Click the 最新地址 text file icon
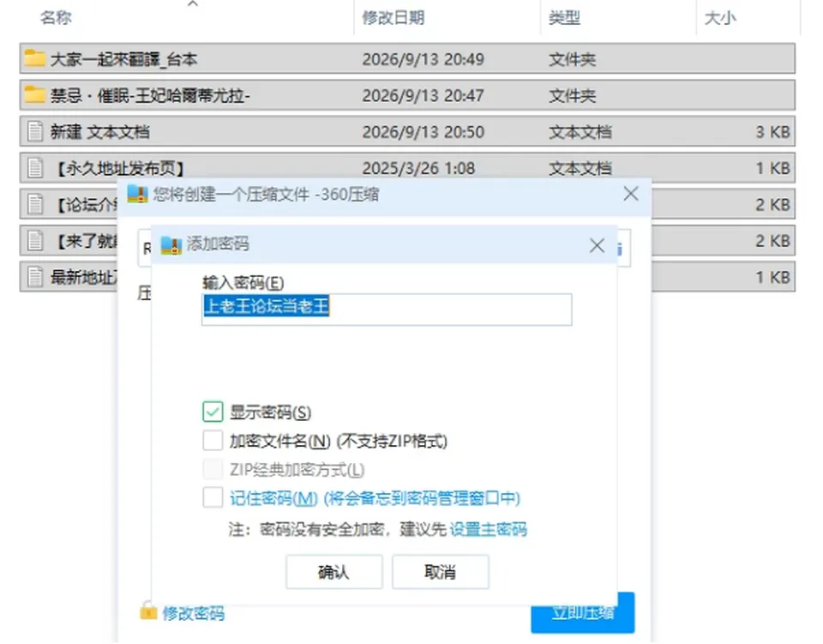823x644 pixels. tap(35, 277)
